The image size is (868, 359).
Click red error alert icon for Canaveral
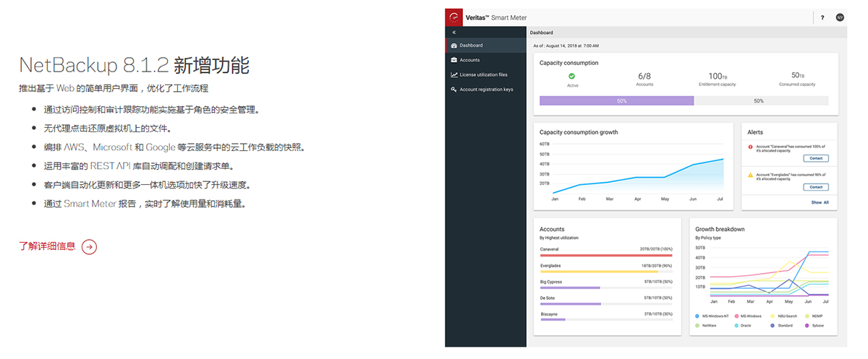750,147
